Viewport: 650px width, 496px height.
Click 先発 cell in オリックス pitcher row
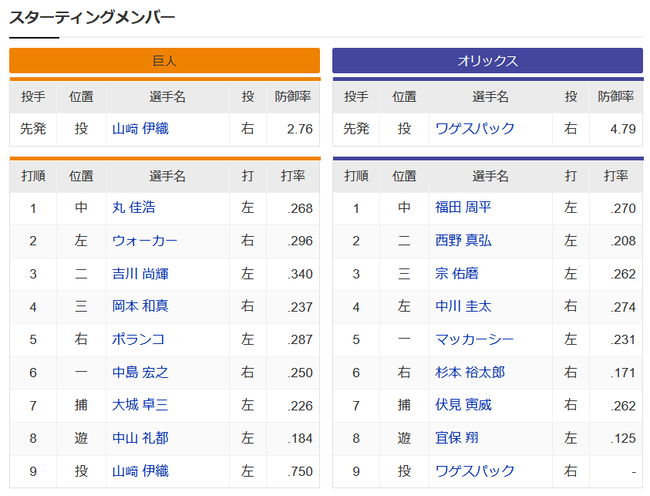coord(356,128)
